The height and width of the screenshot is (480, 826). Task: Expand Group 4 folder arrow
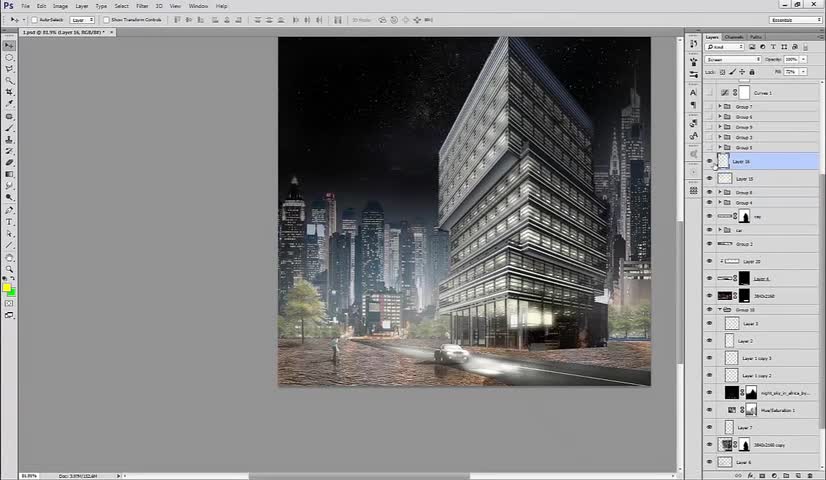(x=720, y=202)
